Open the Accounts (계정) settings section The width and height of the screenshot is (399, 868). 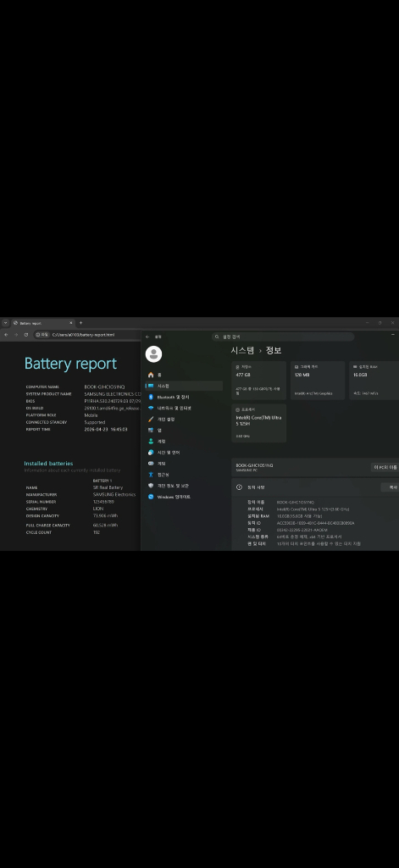point(184,441)
